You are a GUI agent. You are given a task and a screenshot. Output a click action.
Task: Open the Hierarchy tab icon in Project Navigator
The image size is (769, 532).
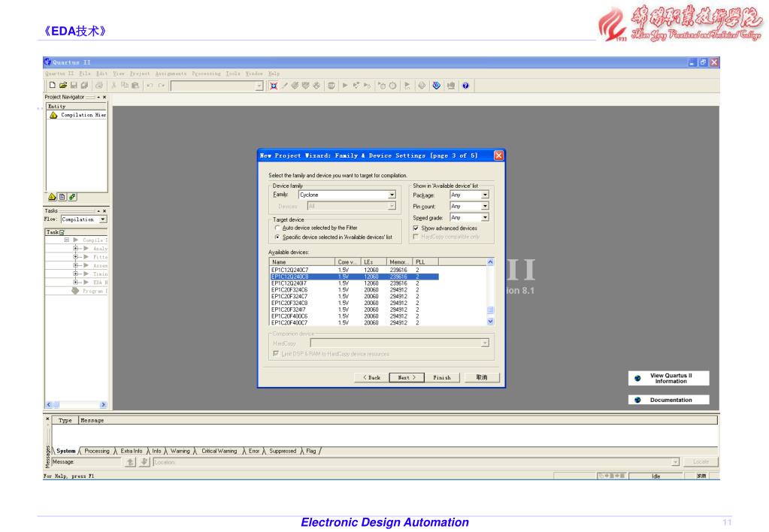point(52,197)
